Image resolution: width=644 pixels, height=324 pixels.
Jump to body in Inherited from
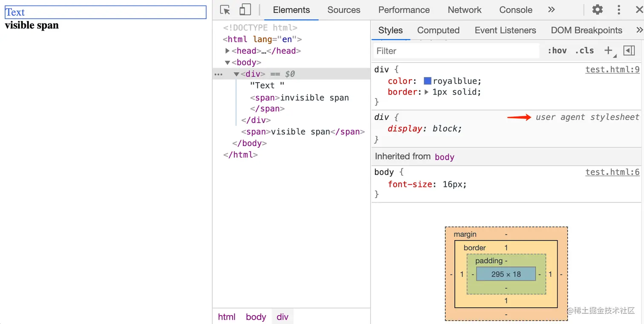(445, 157)
